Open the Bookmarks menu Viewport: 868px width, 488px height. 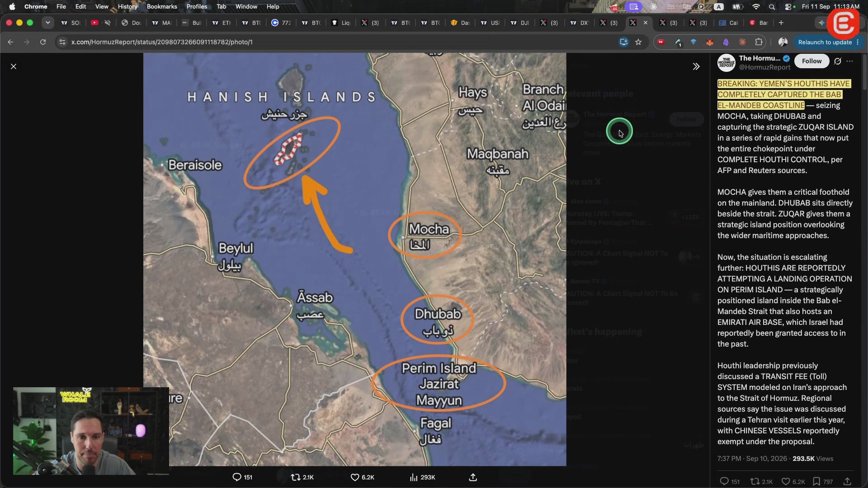tap(162, 6)
